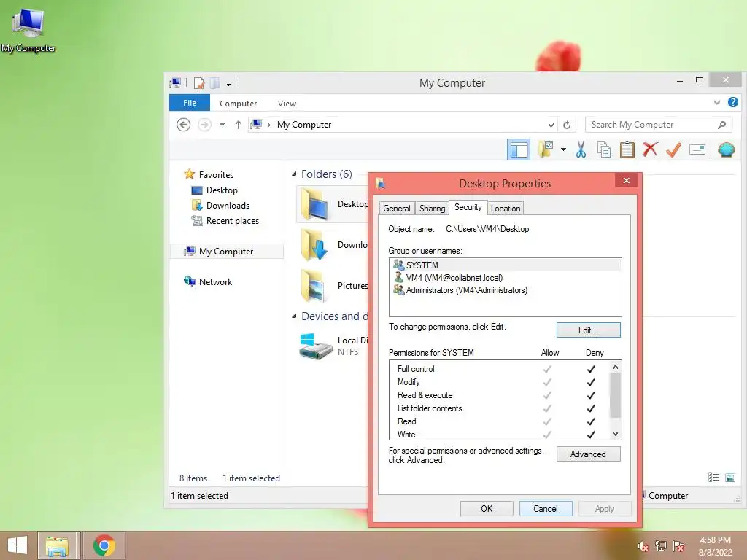The height and width of the screenshot is (560, 747).
Task: Open Customize Quick Access Toolbar dropdown
Action: (228, 83)
